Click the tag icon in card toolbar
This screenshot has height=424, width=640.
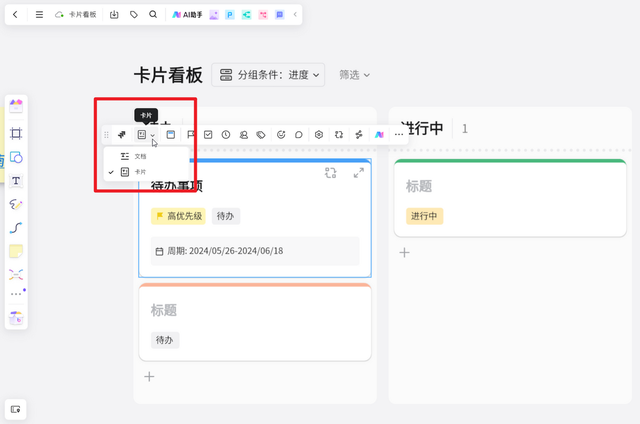pyautogui.click(x=261, y=135)
